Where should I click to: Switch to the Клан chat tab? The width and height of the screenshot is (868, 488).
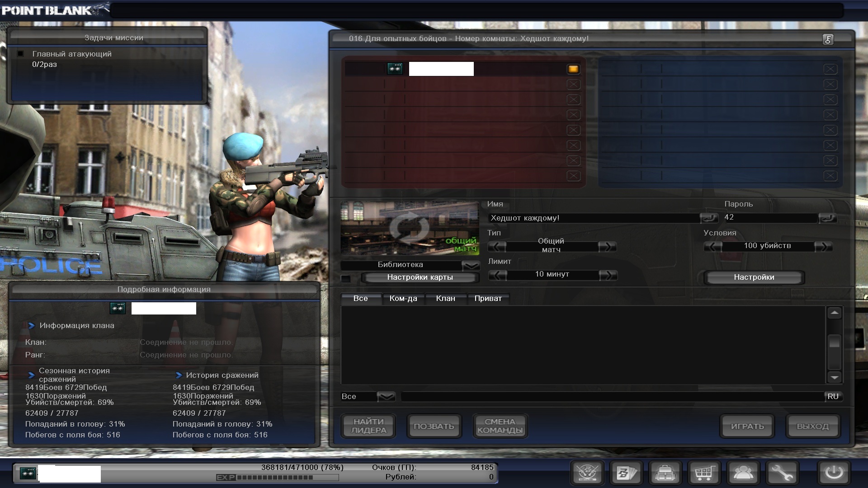[446, 299]
